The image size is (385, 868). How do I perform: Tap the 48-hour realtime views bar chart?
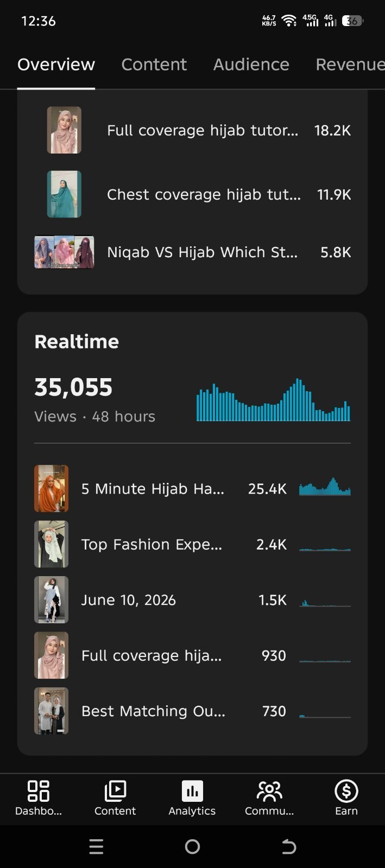pyautogui.click(x=273, y=400)
